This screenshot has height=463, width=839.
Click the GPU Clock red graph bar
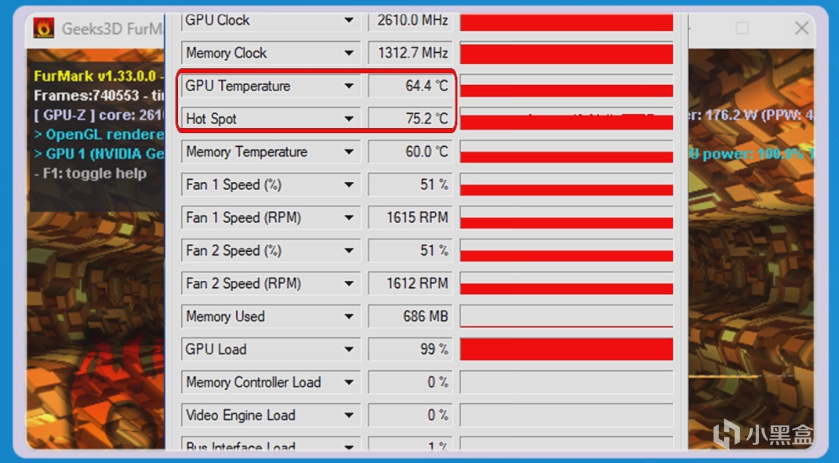[x=566, y=22]
